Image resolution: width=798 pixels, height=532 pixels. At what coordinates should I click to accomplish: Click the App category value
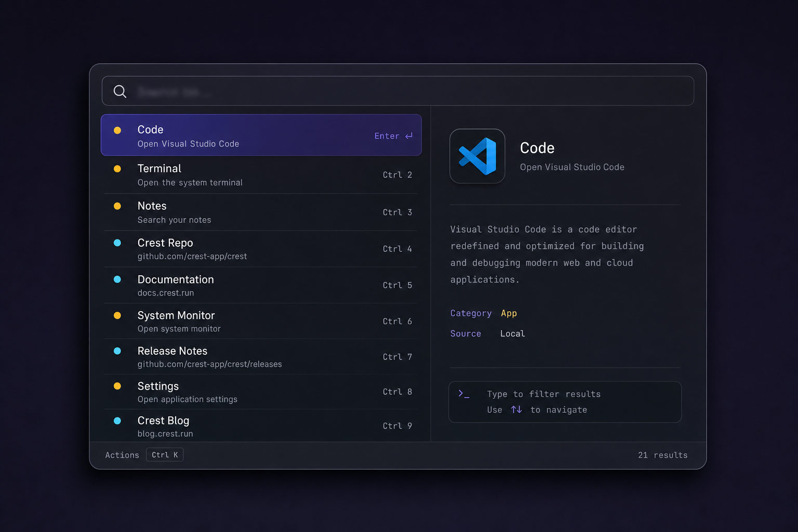pyautogui.click(x=509, y=313)
